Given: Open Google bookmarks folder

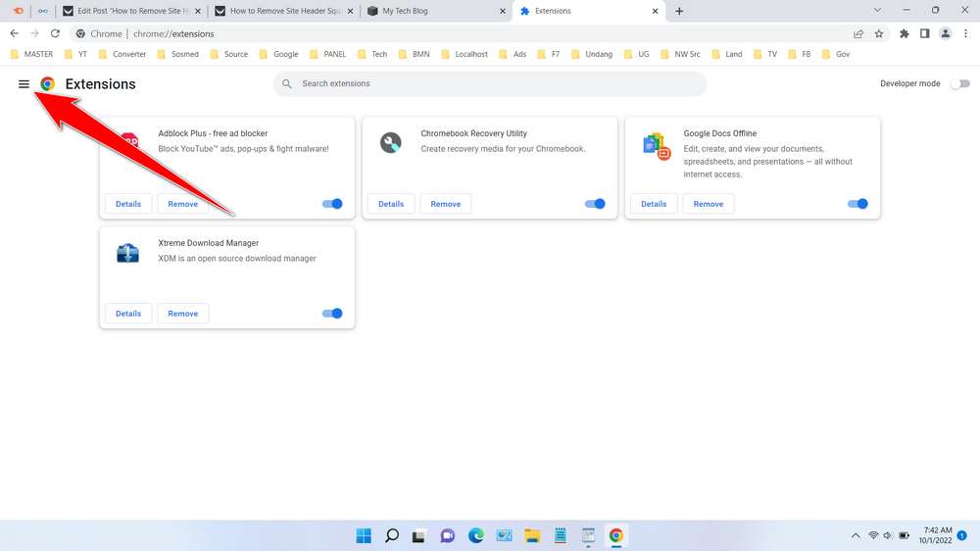Looking at the screenshot, I should click(278, 54).
